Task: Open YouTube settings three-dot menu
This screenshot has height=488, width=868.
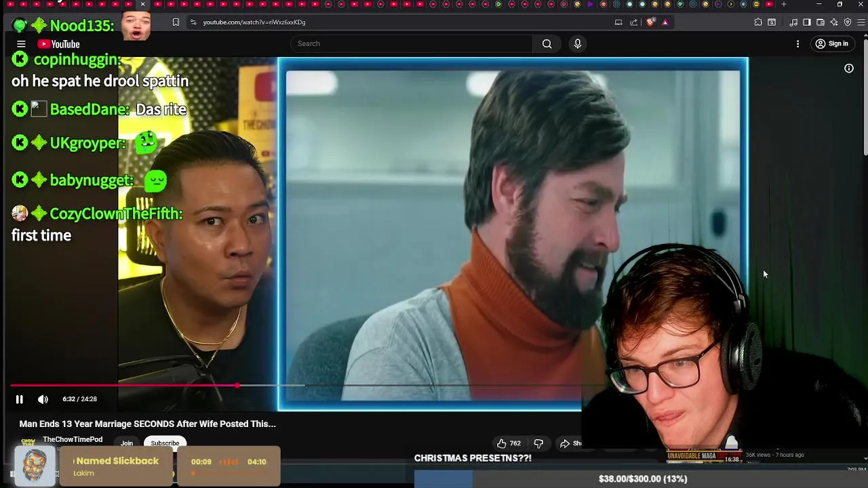Action: click(x=797, y=44)
